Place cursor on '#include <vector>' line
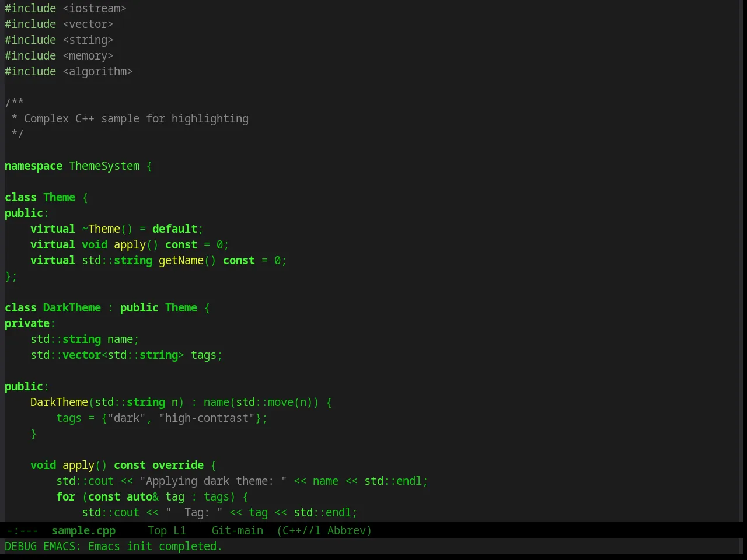The image size is (747, 560). [59, 24]
